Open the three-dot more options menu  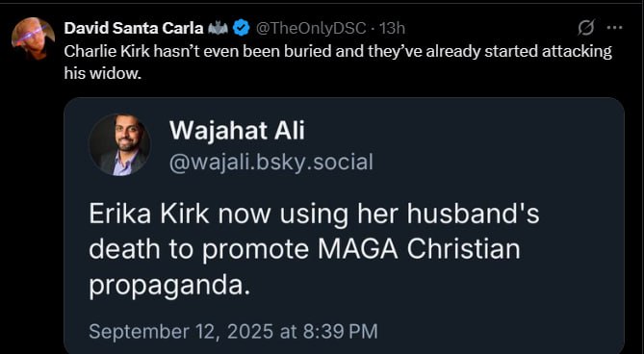pos(615,28)
